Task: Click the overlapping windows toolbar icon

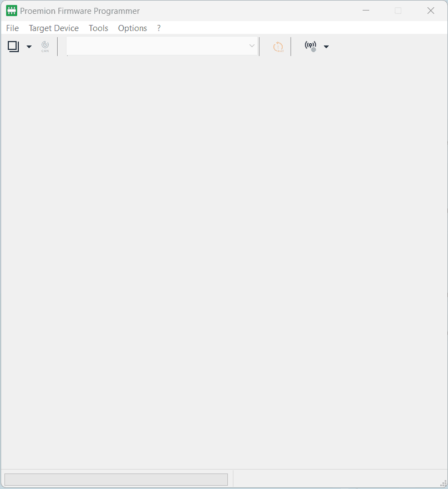Action: pos(13,47)
